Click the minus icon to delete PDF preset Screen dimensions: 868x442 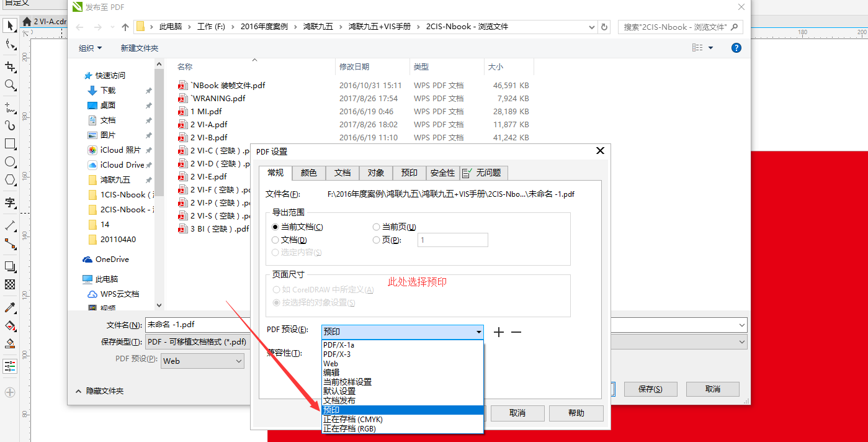[516, 332]
